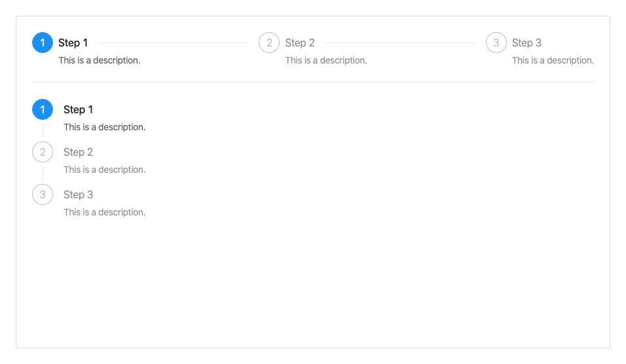Go to Step 2 title in the horizontal stepper
This screenshot has width=626, height=364.
(x=300, y=43)
